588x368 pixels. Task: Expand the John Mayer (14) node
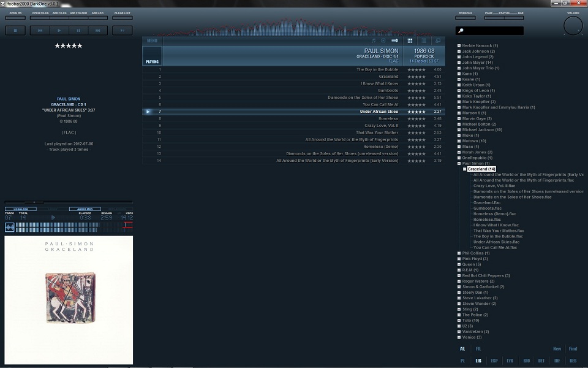point(459,63)
